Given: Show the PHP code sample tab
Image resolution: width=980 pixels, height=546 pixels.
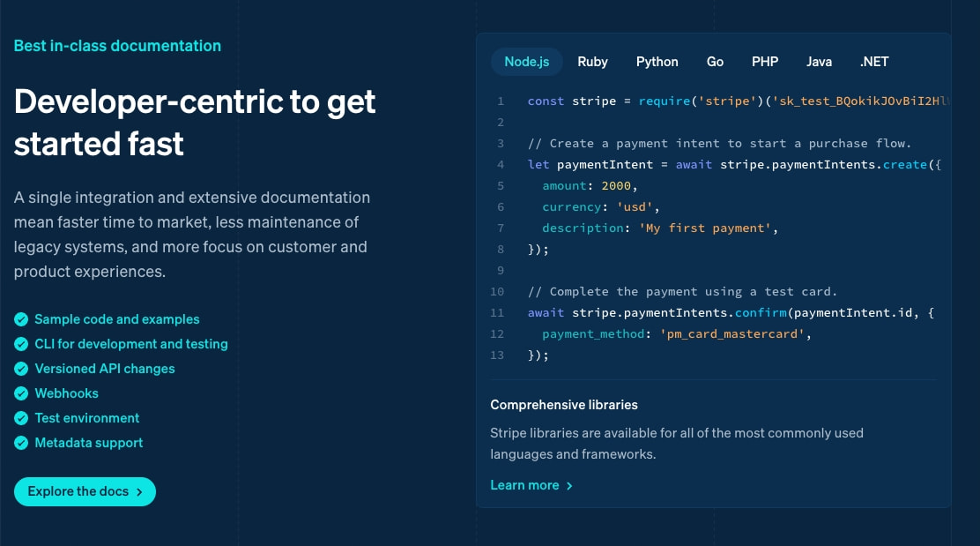Looking at the screenshot, I should coord(765,62).
